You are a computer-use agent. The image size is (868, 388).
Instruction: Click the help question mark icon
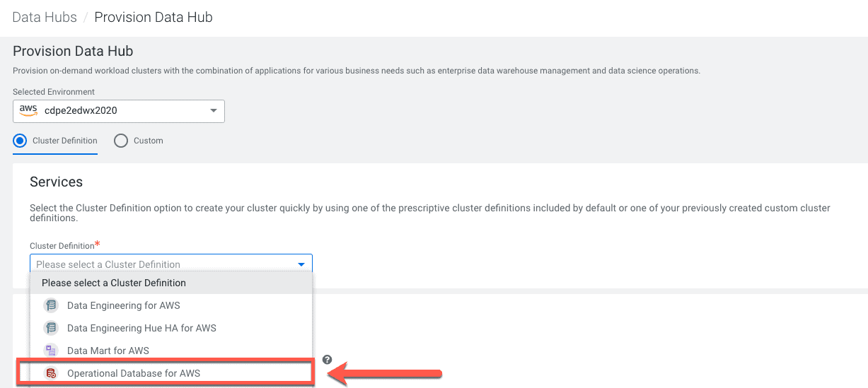[327, 360]
